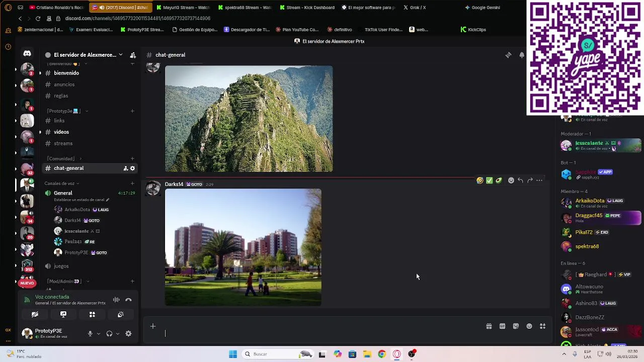Open microphone input options arrow
This screenshot has height=362, width=644.
(x=98, y=333)
